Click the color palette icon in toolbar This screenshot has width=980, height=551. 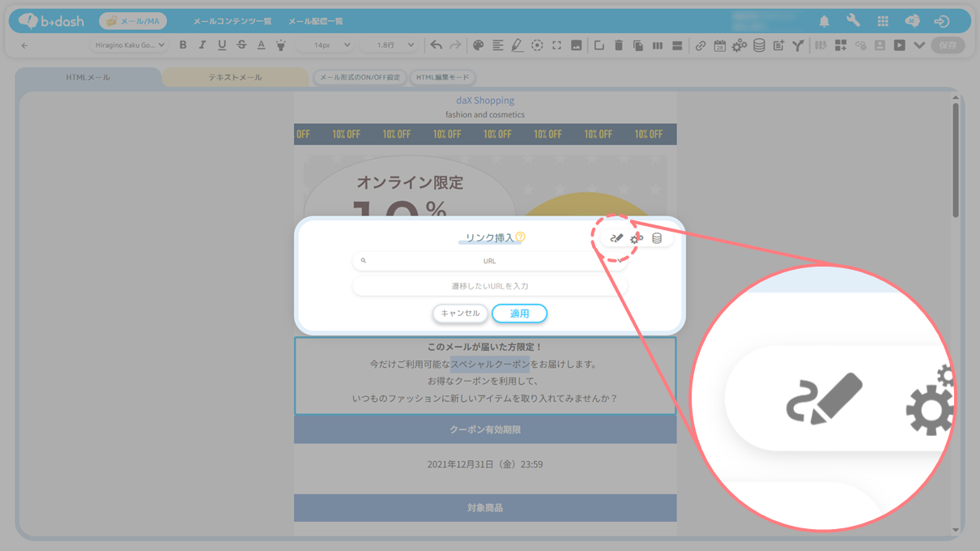pyautogui.click(x=478, y=45)
